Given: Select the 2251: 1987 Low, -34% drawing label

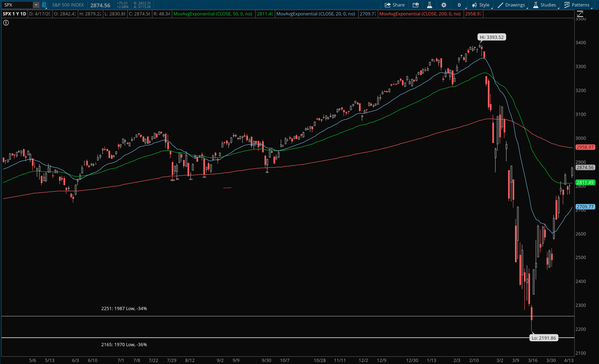Looking at the screenshot, I should pyautogui.click(x=124, y=308).
